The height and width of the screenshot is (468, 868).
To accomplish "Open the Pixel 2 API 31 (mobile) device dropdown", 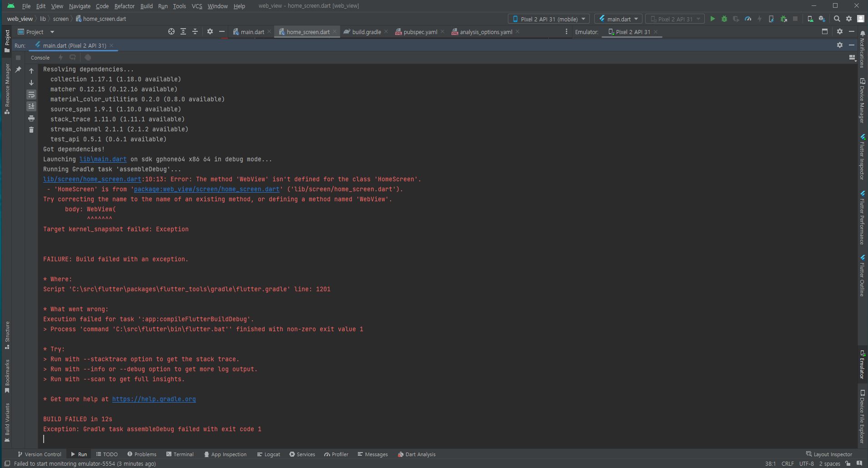I will [x=549, y=19].
